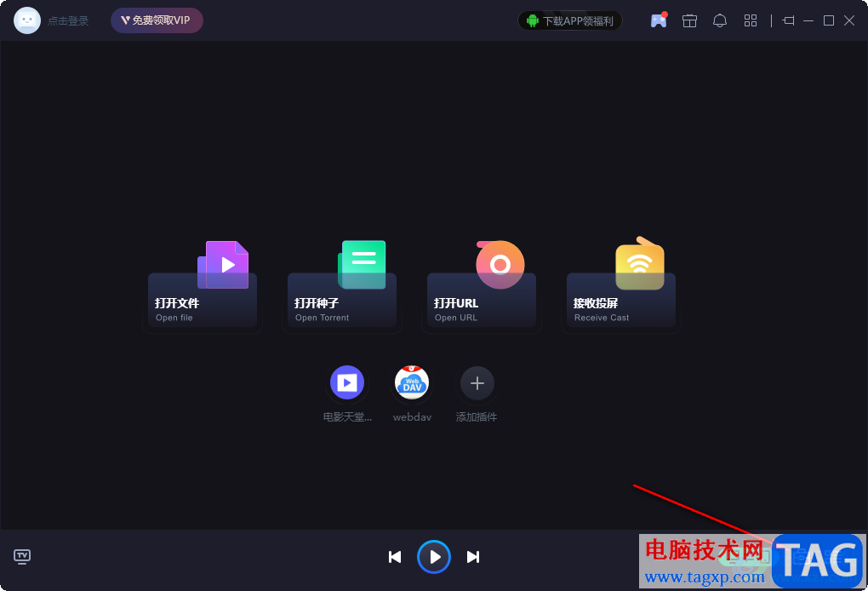Image resolution: width=868 pixels, height=591 pixels.
Task: Launch the 电影天堂 plugin icon
Action: coord(347,382)
